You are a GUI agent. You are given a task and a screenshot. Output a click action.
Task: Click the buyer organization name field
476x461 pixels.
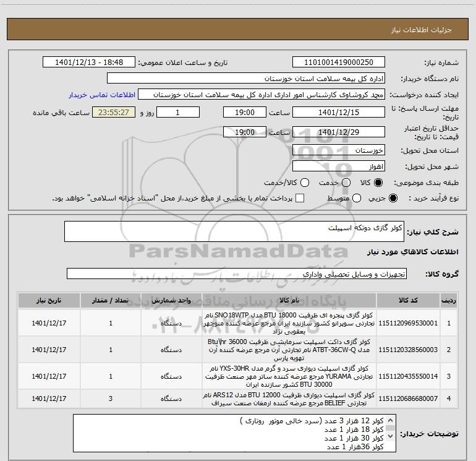[246, 79]
